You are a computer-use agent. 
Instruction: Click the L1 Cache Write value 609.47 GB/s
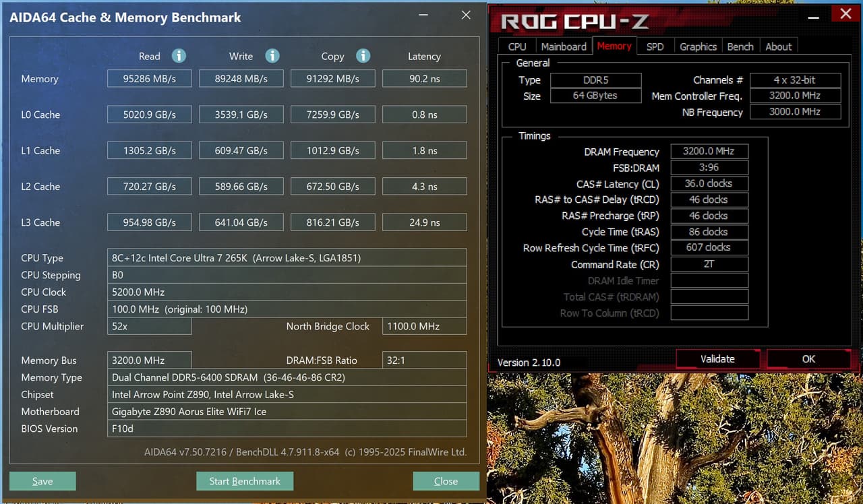point(241,150)
